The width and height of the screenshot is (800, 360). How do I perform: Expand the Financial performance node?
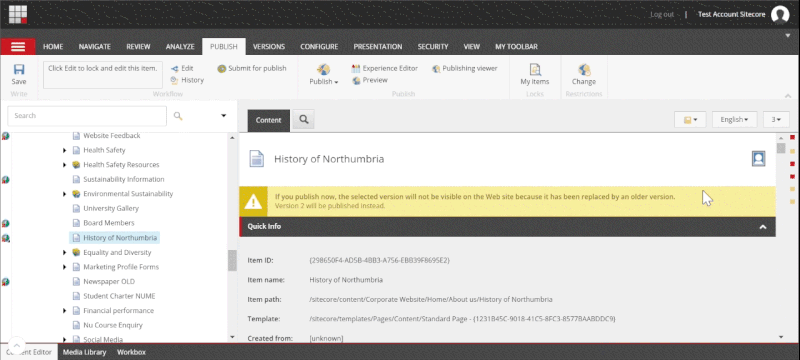[64, 311]
